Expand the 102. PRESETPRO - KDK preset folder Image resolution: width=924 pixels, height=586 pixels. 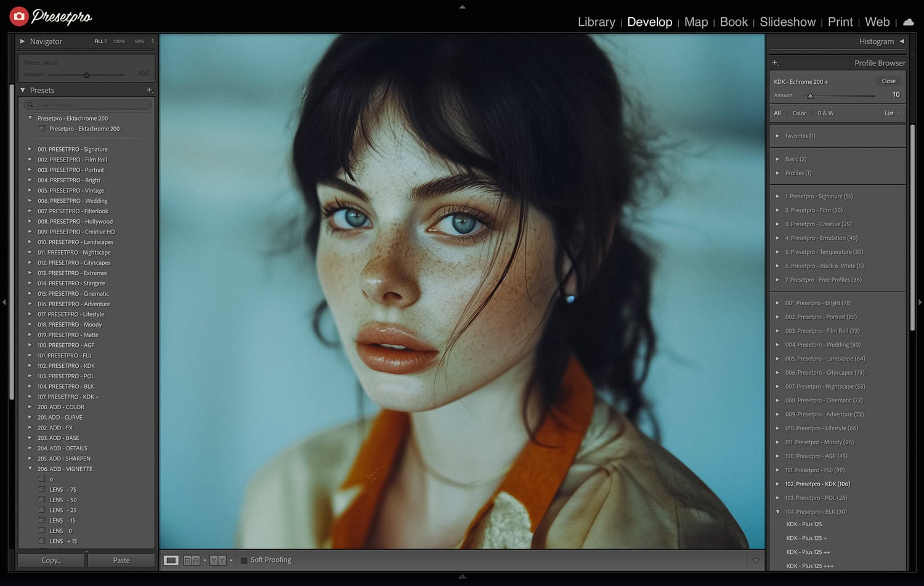(x=30, y=365)
